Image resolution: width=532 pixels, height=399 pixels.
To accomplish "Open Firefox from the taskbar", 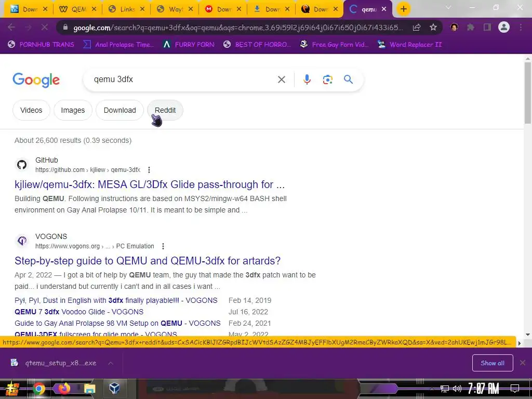I will pyautogui.click(x=64, y=389).
